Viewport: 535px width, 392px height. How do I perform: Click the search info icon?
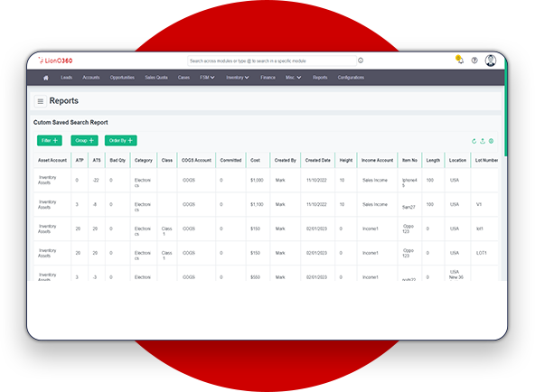(361, 61)
